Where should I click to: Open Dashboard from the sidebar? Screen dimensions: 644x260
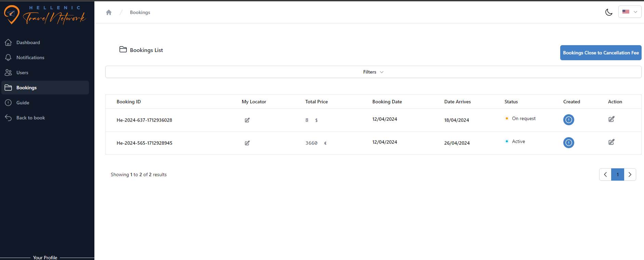pyautogui.click(x=28, y=42)
